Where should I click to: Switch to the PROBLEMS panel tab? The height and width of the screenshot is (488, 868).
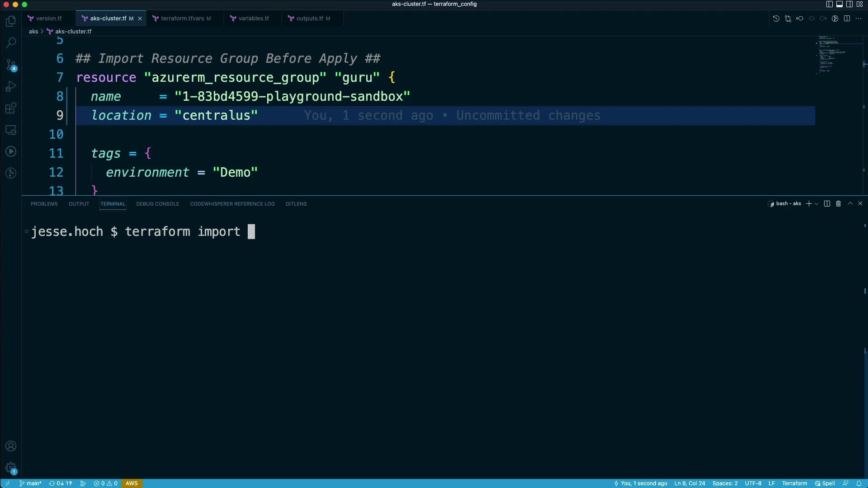pyautogui.click(x=44, y=204)
